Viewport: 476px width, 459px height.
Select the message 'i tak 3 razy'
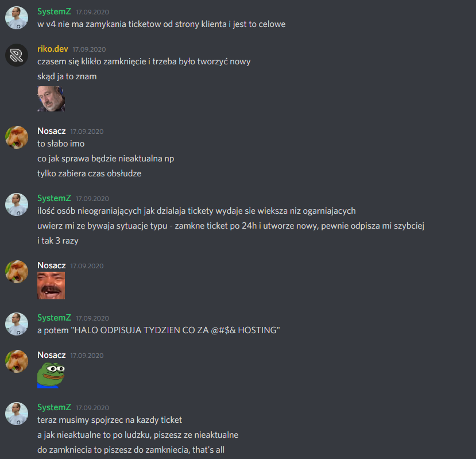pos(58,241)
